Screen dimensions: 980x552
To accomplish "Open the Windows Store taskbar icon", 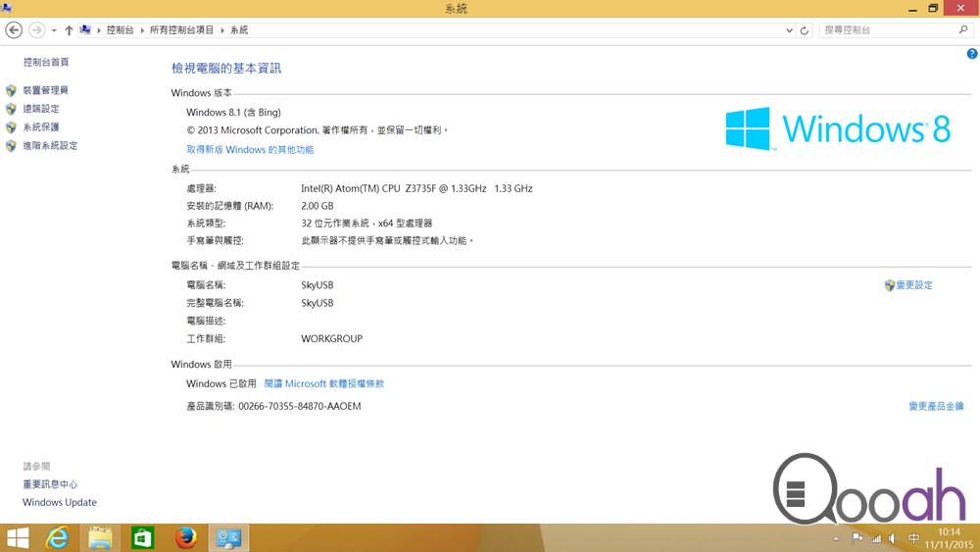I will coord(142,537).
